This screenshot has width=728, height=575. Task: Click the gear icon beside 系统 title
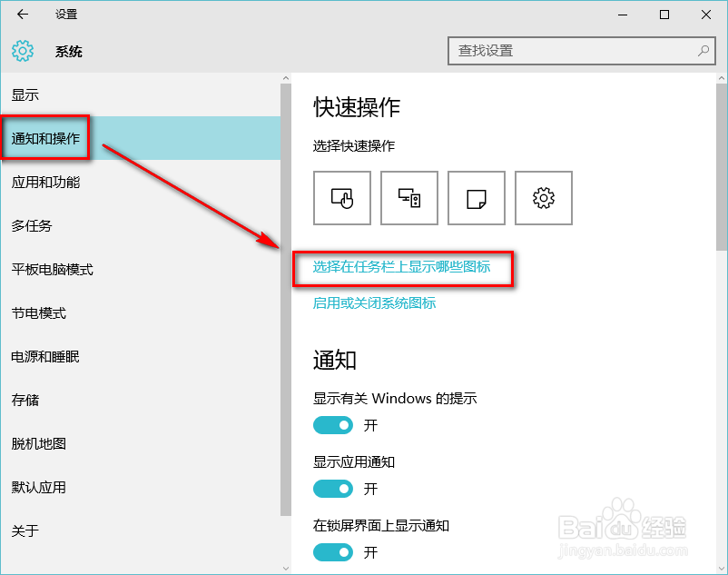coord(22,52)
